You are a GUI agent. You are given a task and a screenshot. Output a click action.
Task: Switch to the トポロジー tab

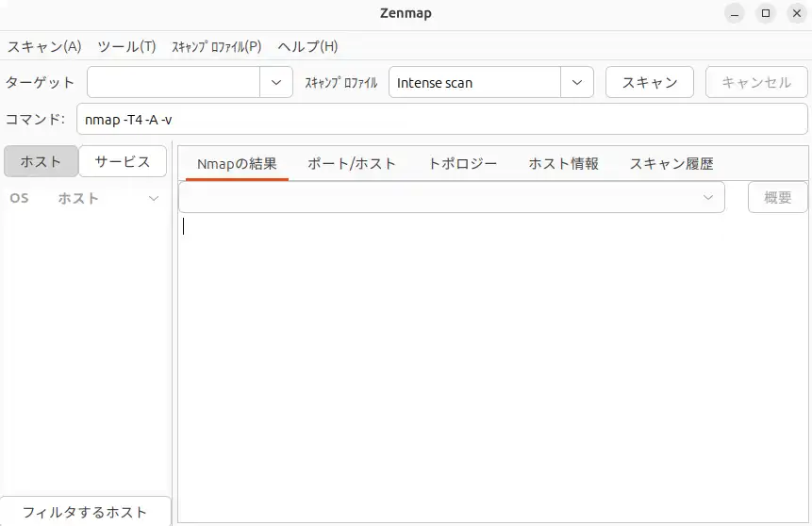(x=462, y=164)
